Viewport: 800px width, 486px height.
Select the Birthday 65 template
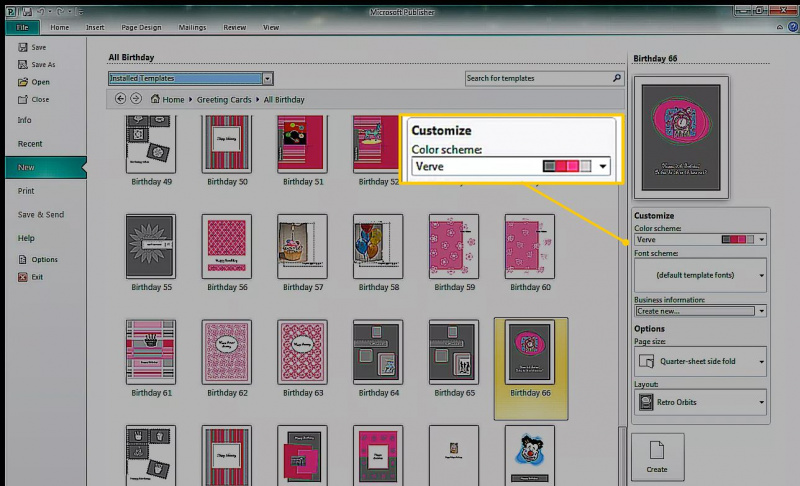point(454,352)
